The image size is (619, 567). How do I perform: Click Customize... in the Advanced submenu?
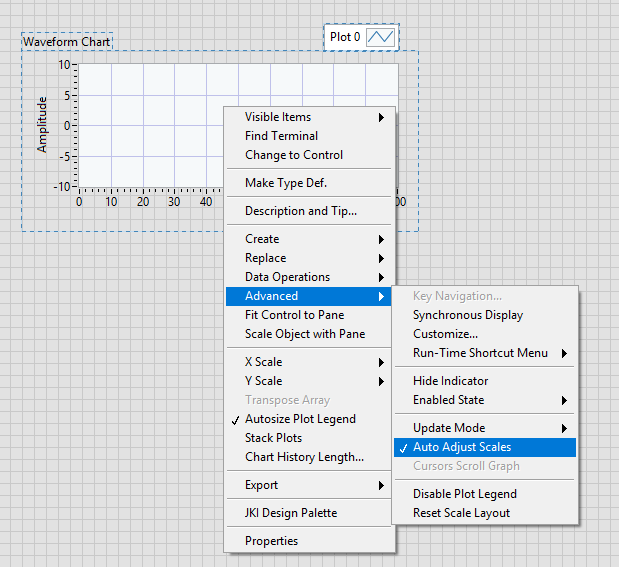tap(445, 334)
